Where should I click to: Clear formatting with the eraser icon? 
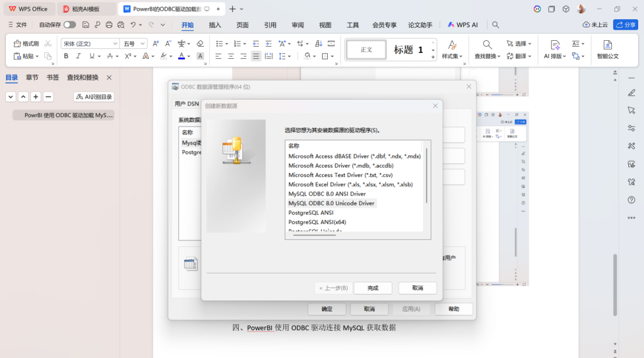click(200, 44)
